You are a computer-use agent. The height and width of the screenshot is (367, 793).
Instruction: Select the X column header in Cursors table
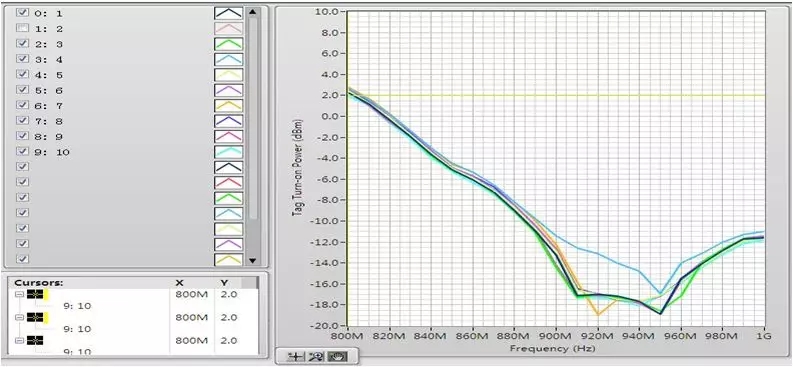point(179,283)
